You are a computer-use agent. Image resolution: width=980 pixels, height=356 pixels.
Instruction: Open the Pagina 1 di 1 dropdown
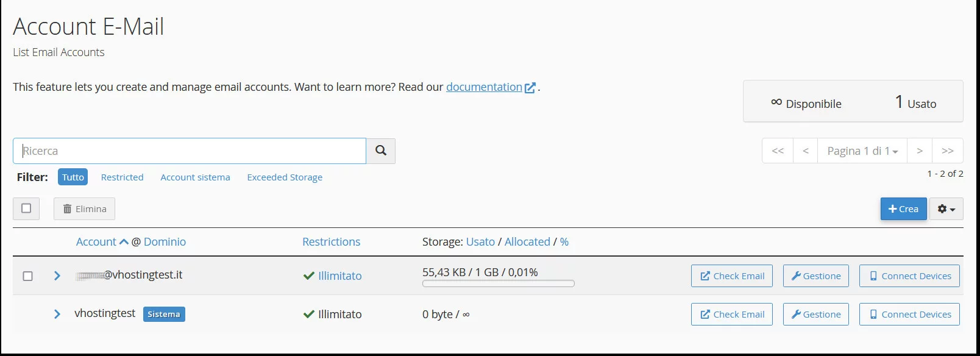[x=862, y=151]
